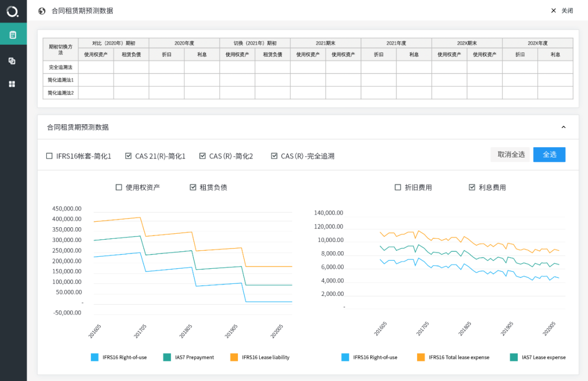588x381 pixels.
Task: Select 简化追溯法2 table row header
Action: click(60, 93)
